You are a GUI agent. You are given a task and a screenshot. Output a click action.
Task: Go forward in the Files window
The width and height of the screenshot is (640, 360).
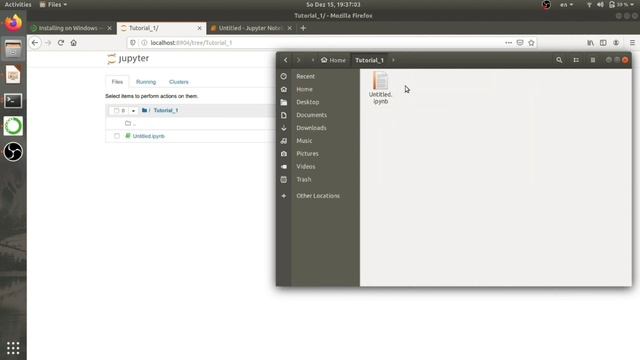[x=298, y=60]
